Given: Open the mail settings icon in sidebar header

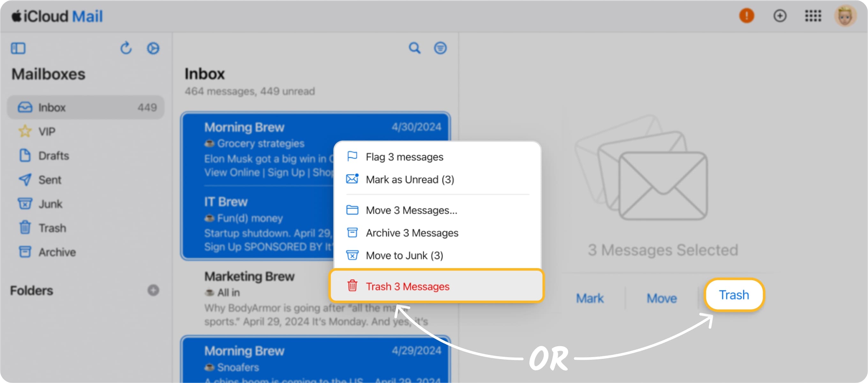Looking at the screenshot, I should (x=153, y=48).
